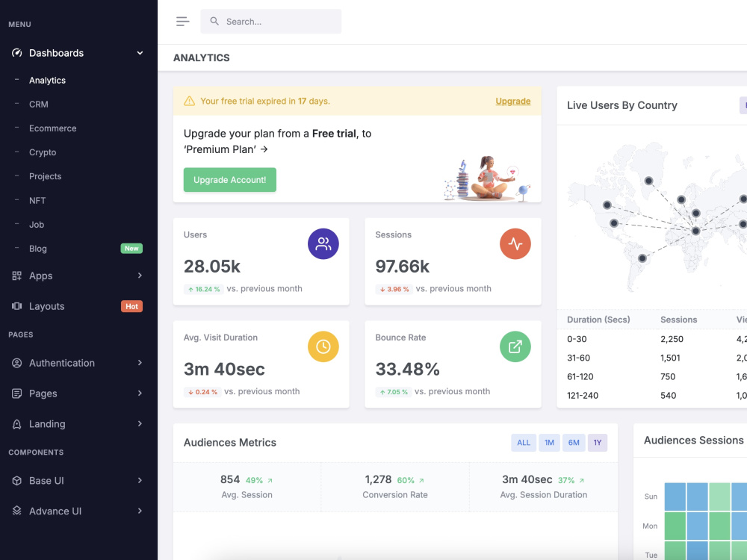Click the Dashboards speedometer icon

point(16,53)
